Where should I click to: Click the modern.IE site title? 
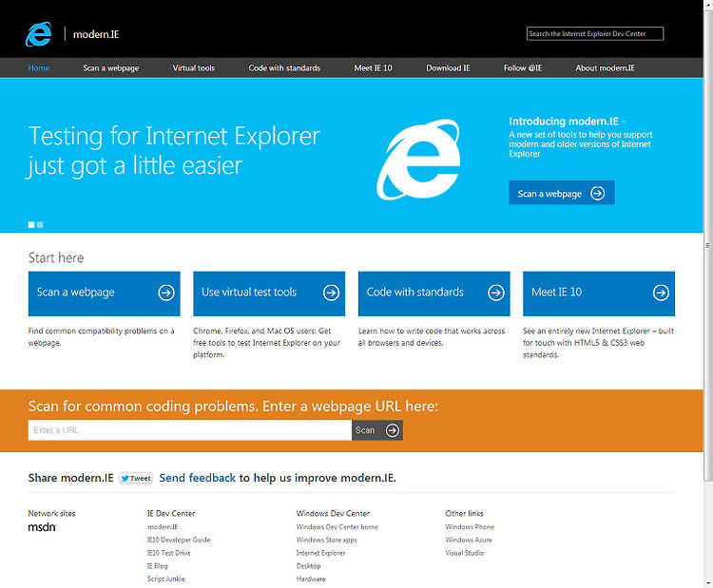pos(96,34)
